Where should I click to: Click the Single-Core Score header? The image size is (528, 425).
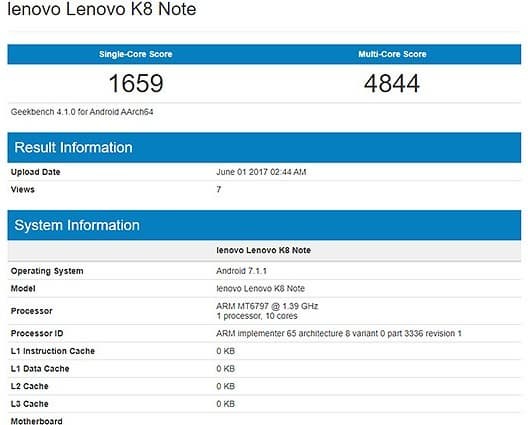tap(136, 54)
